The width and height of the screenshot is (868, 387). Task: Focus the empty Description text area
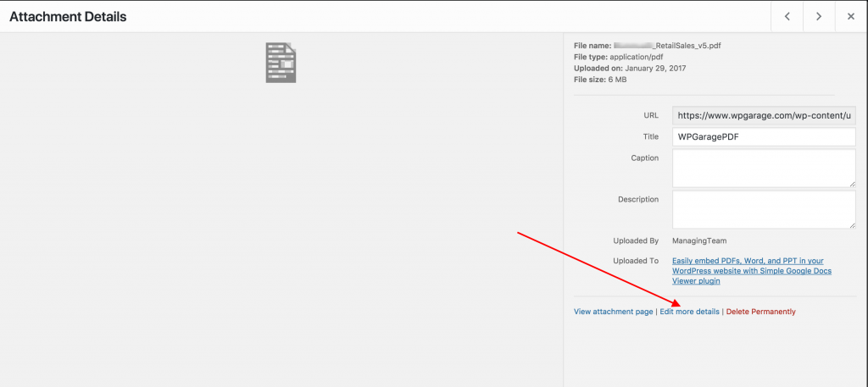point(763,208)
